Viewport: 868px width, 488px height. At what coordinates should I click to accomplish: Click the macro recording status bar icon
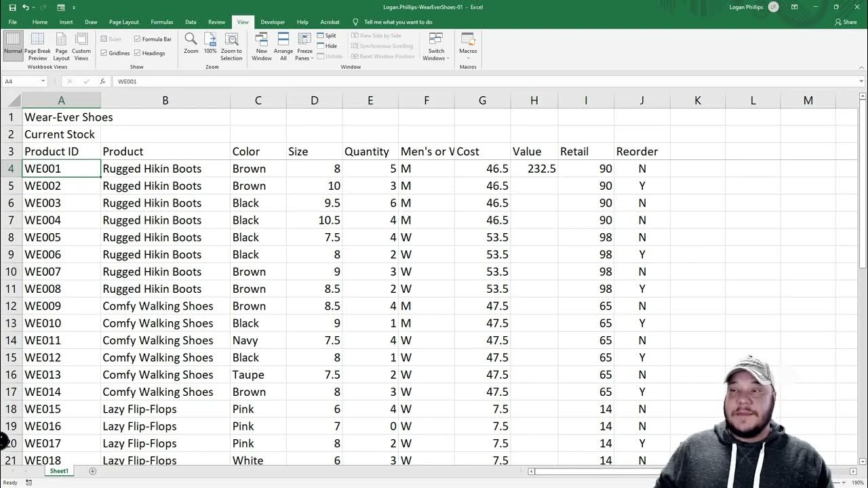tap(29, 483)
